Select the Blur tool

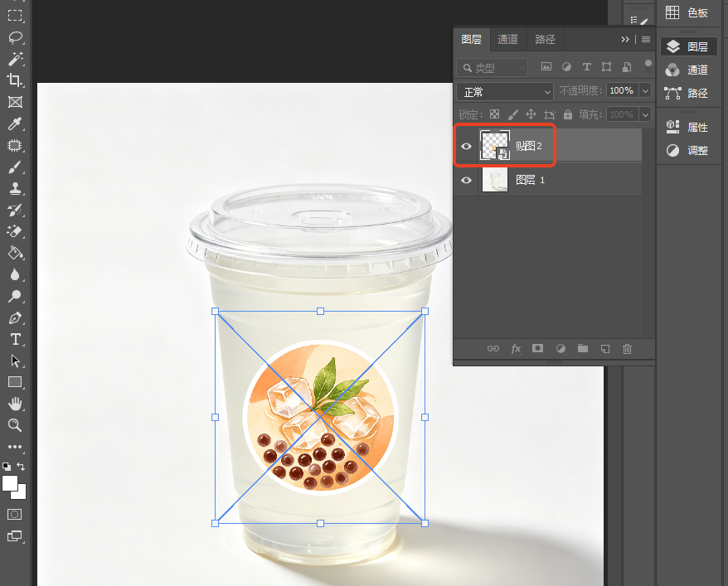tap(15, 274)
